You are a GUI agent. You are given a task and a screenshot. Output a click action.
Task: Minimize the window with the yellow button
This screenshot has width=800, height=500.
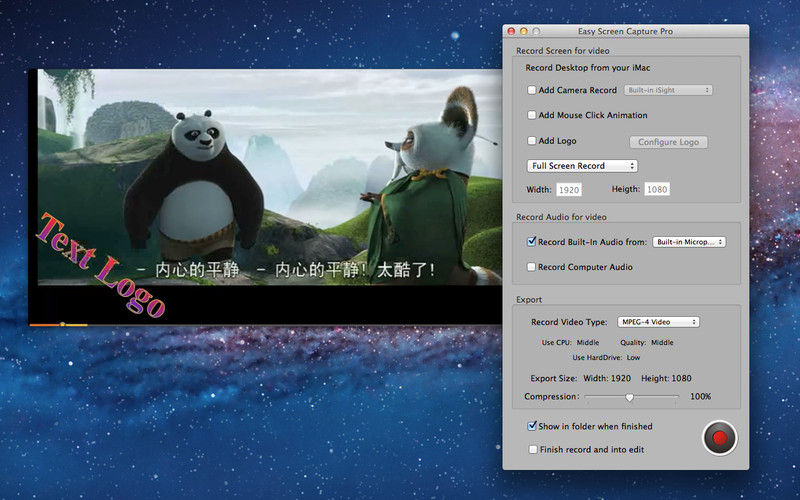523,31
